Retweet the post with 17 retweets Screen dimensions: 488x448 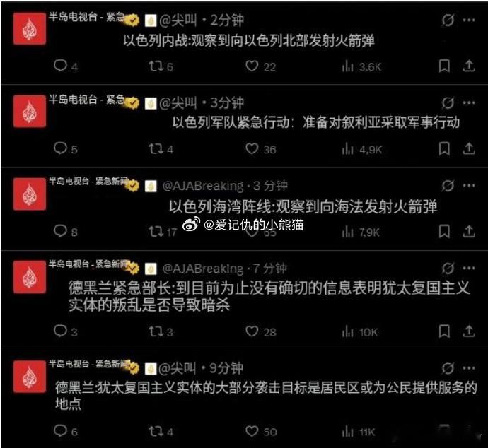coord(156,231)
